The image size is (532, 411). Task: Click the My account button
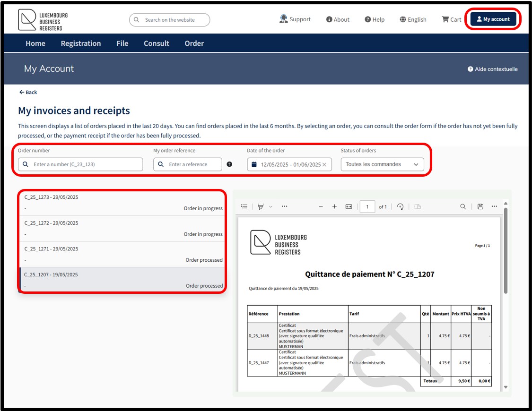click(493, 19)
